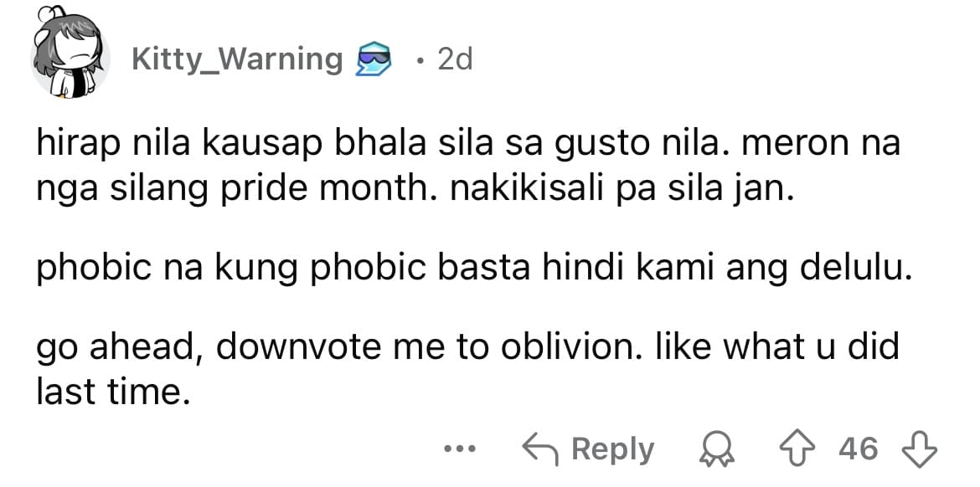Downvote the comment with the down arrow

(920, 449)
